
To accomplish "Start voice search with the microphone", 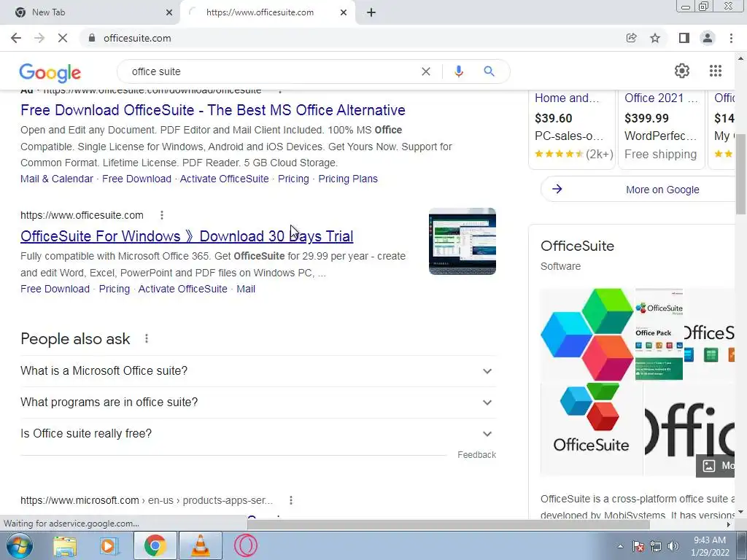I will [458, 71].
